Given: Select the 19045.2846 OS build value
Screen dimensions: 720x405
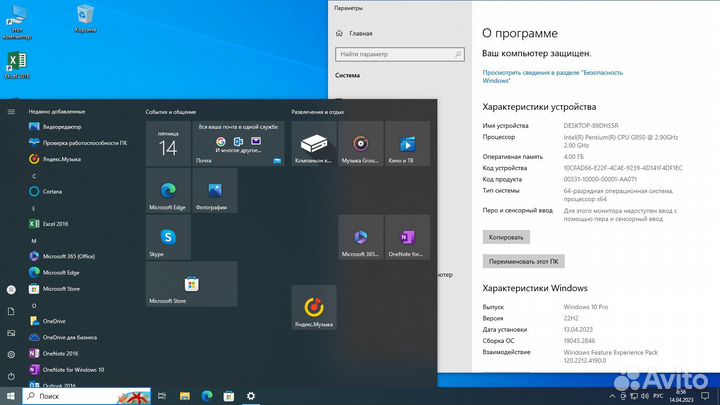Looking at the screenshot, I should [579, 341].
